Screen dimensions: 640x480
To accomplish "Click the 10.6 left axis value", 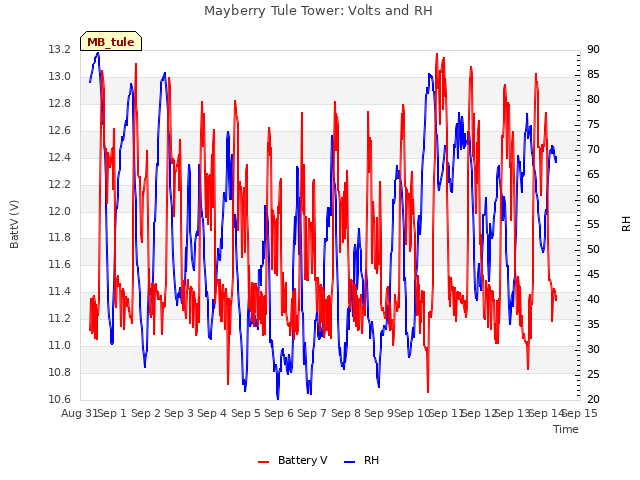I will tap(60, 399).
